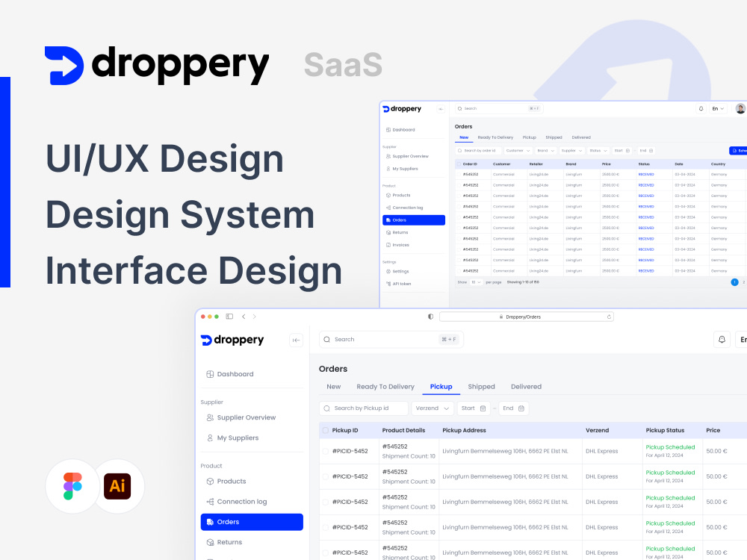Open Brand filter dropdown in back window
Screen dimensions: 747x560
coord(545,151)
